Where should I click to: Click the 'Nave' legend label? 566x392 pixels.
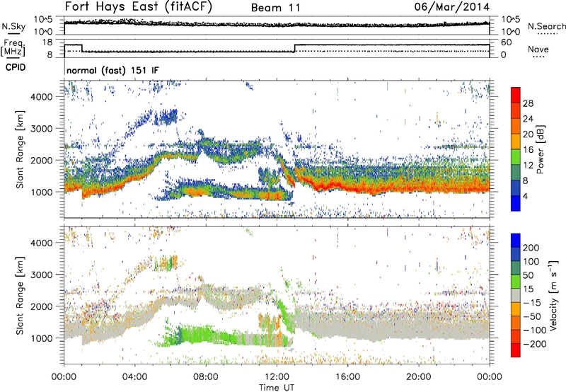(x=538, y=49)
